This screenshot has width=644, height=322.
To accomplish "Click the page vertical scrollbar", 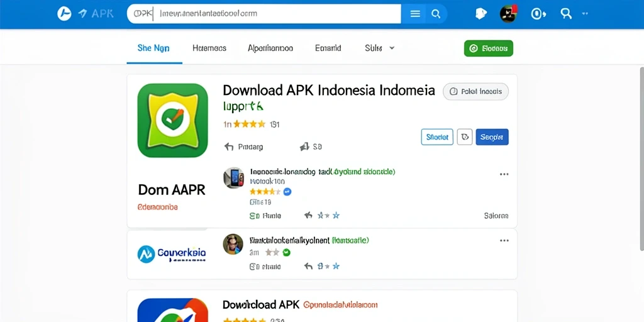I will click(x=642, y=158).
